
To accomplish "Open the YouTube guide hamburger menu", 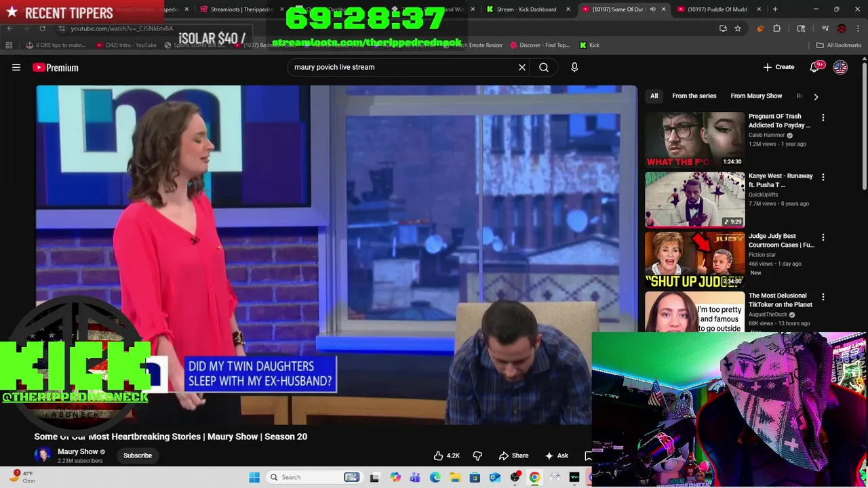I will coord(16,67).
